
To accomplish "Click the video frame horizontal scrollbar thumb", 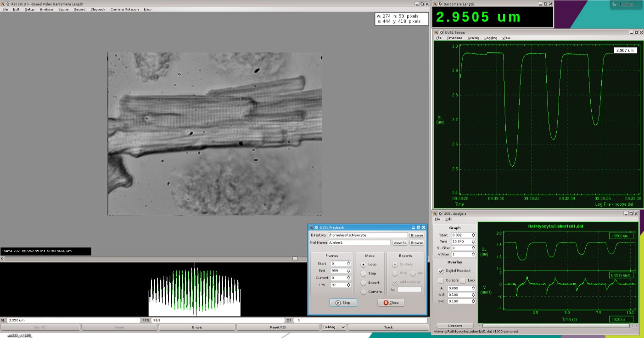I will [x=294, y=259].
